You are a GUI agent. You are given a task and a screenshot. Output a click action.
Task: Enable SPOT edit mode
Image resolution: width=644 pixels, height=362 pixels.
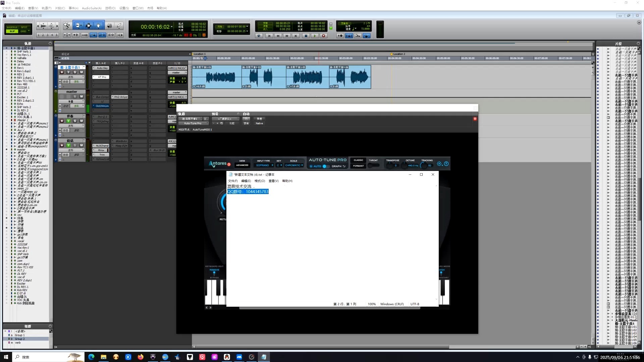coord(24,27)
